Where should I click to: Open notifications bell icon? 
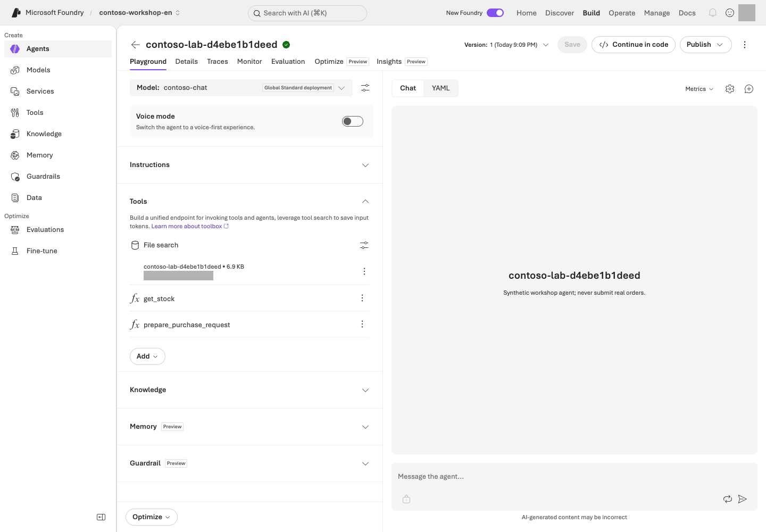713,13
